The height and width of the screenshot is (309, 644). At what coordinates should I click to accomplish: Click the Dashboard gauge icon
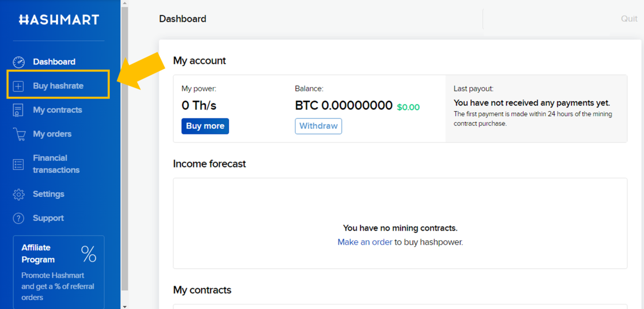(19, 62)
